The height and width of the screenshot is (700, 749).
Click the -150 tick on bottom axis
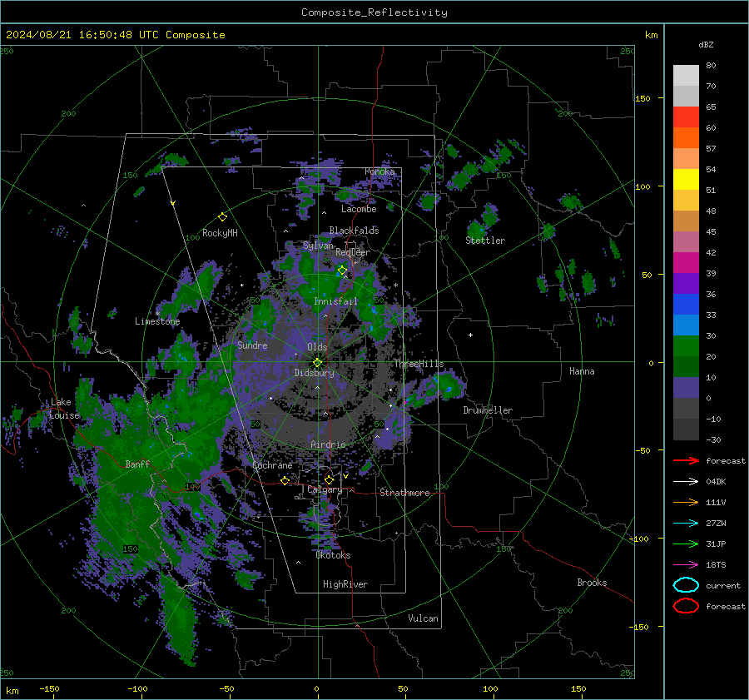point(49,688)
